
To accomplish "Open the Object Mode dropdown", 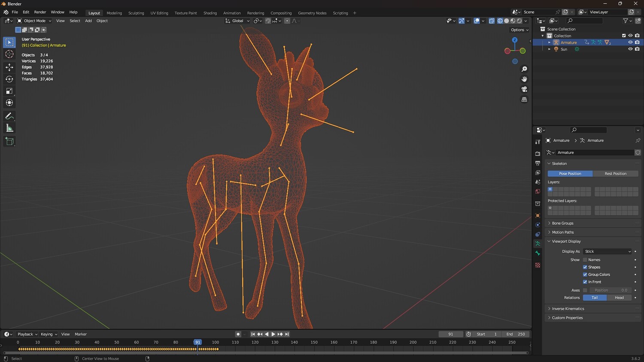I will click(x=34, y=21).
